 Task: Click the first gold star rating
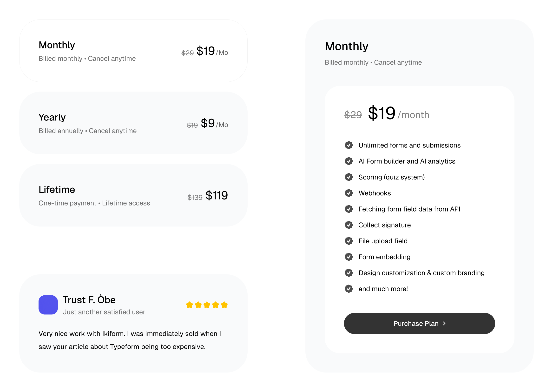189,305
